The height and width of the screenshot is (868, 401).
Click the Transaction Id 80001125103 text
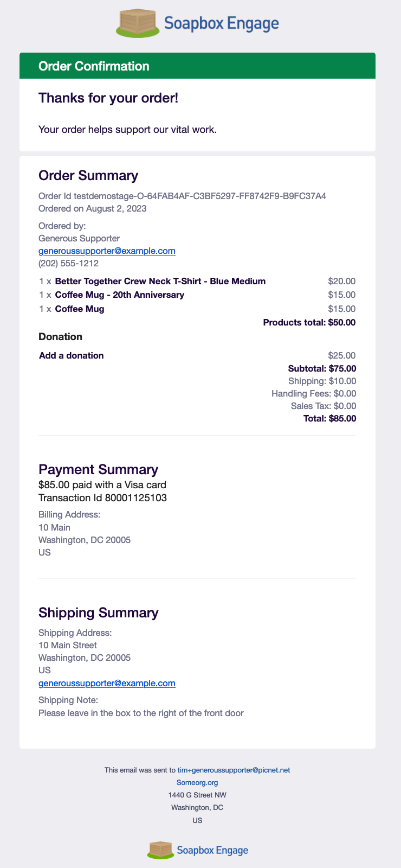click(102, 497)
